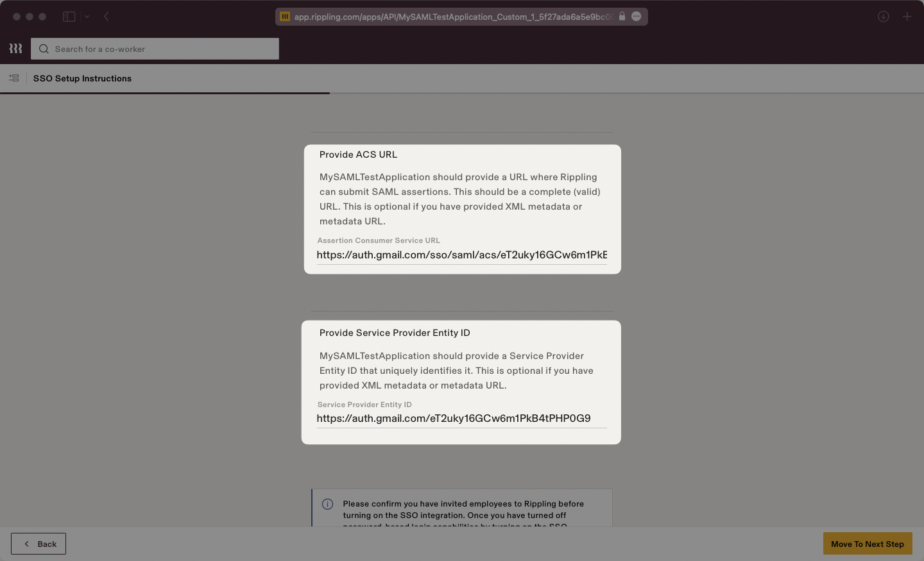Click the steps icon beside SSO Setup Instructions
The image size is (924, 561).
pyautogui.click(x=13, y=78)
